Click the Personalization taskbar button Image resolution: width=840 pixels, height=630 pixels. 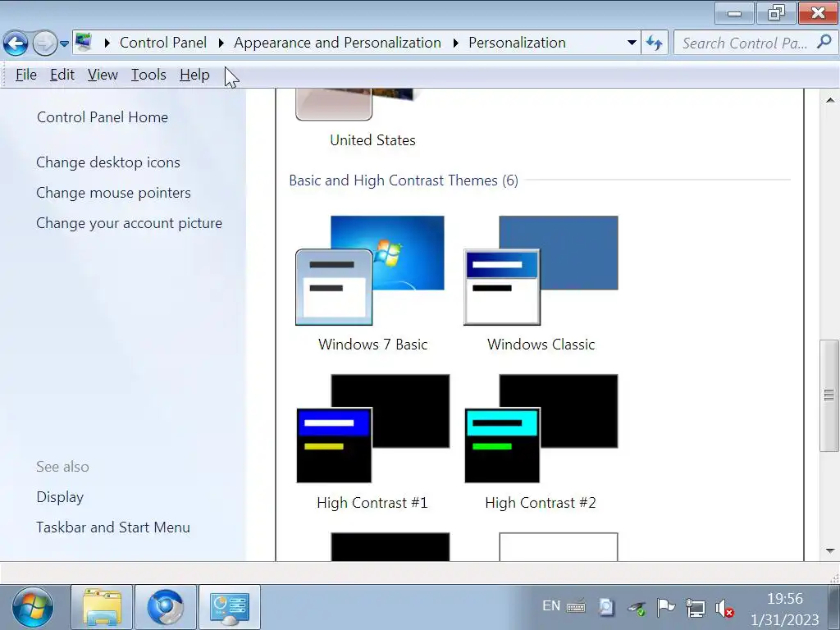230,608
